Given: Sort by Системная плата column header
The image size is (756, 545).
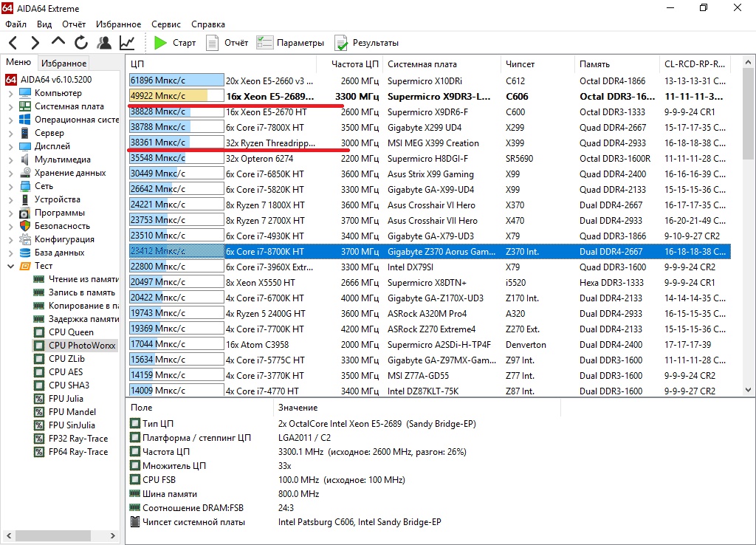Looking at the screenshot, I should tap(441, 64).
